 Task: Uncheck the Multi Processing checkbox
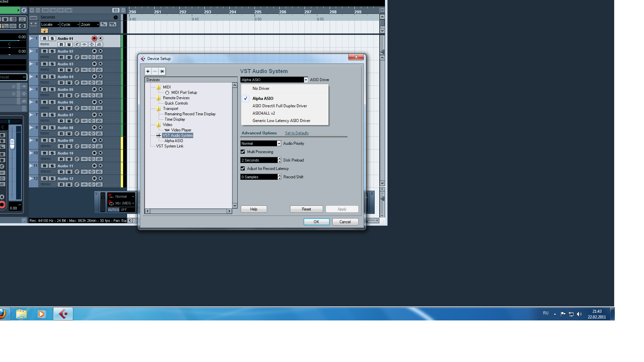[x=243, y=152]
